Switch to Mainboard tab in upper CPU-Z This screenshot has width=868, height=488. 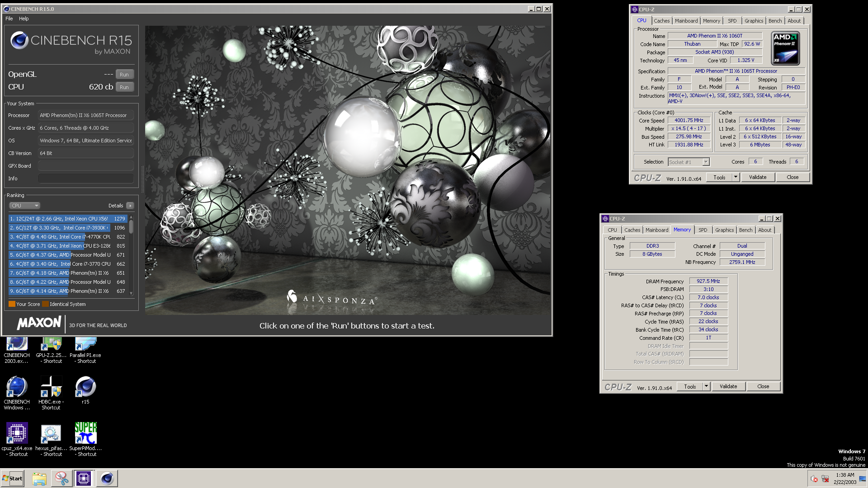tap(686, 21)
